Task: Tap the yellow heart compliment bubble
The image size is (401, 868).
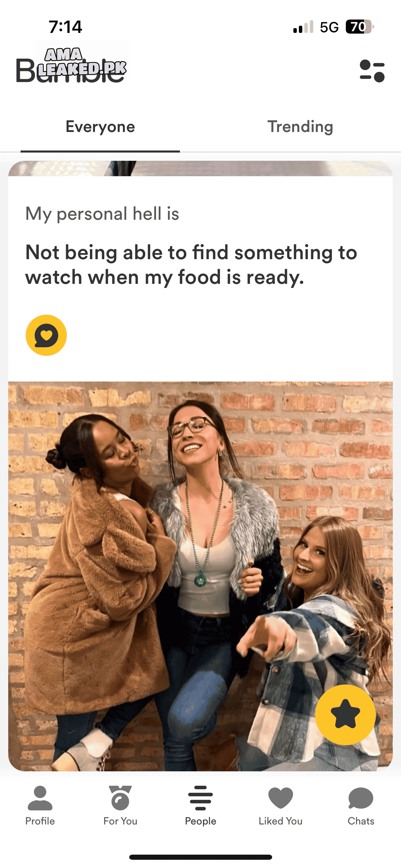Action: (46, 335)
